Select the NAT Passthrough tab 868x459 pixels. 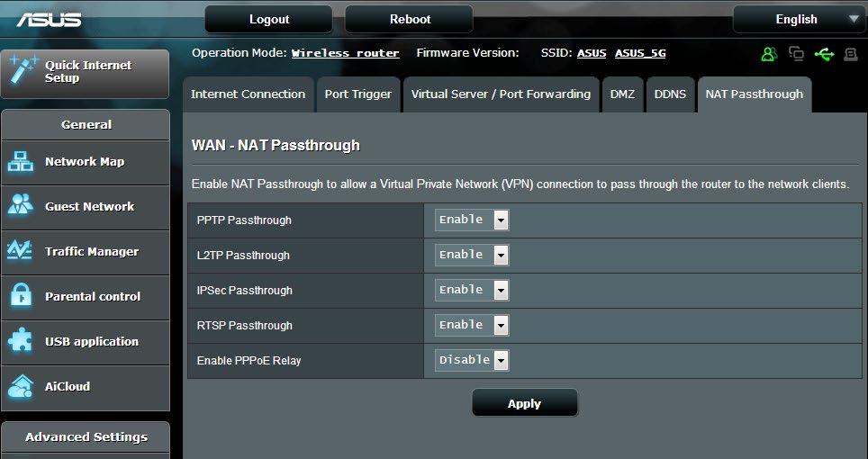[x=754, y=94]
